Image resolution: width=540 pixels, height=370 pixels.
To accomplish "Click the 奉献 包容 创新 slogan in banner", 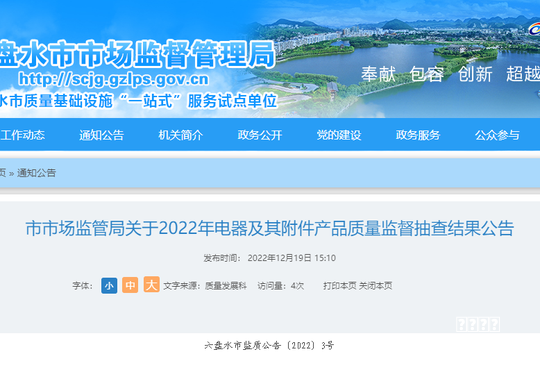I will [450, 74].
